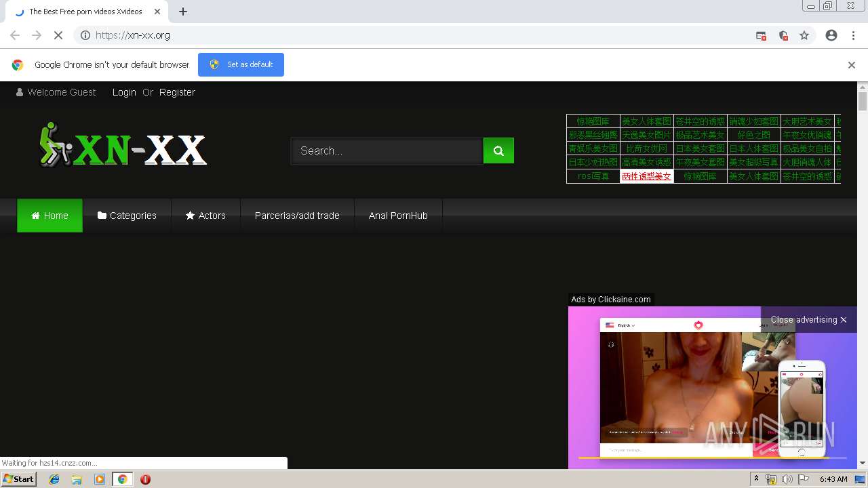View site information icon in address bar

(x=85, y=35)
